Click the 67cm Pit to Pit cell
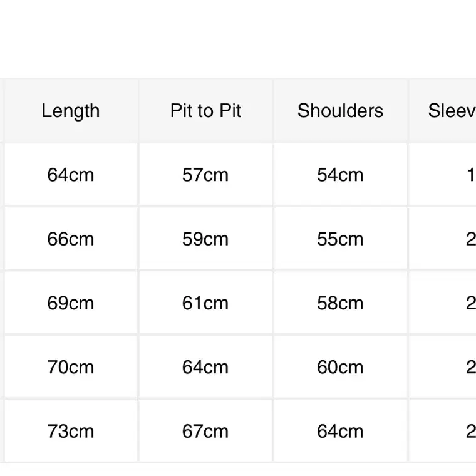 coord(206,431)
